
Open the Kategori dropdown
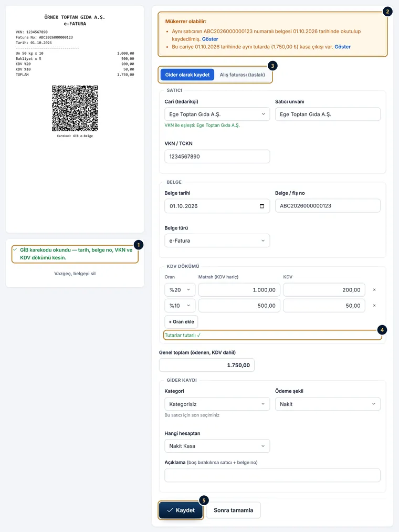pyautogui.click(x=217, y=404)
